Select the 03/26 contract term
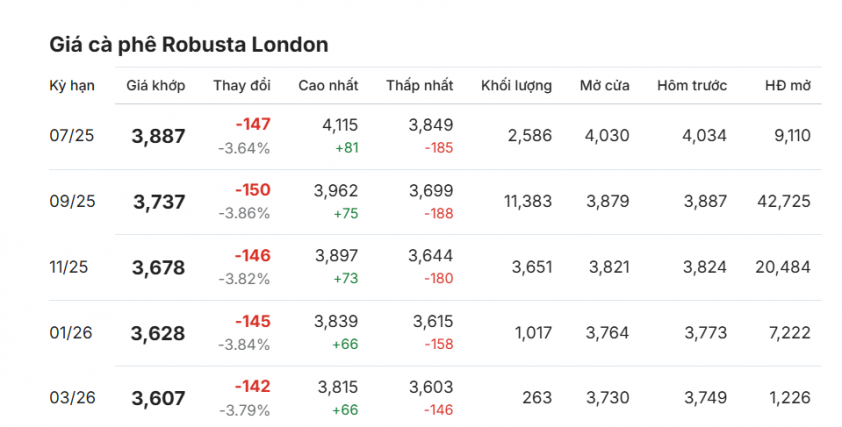This screenshot has width=842, height=427. (x=72, y=398)
